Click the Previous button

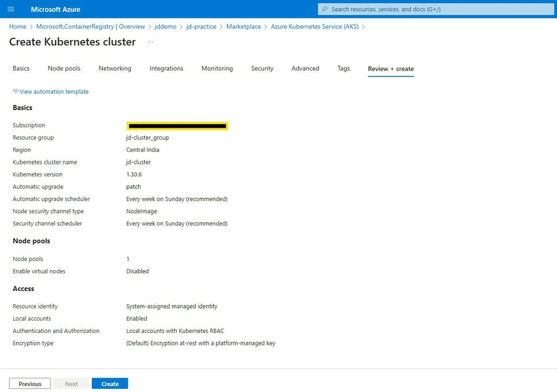click(x=30, y=384)
